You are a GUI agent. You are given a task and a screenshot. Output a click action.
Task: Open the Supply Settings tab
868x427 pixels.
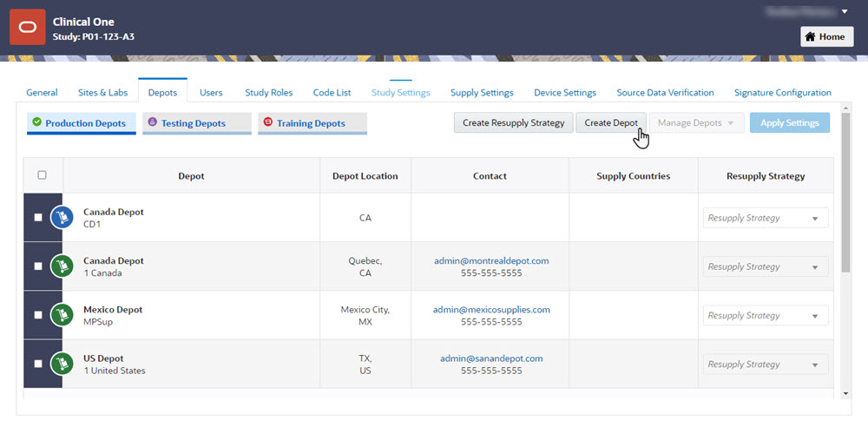(x=482, y=93)
